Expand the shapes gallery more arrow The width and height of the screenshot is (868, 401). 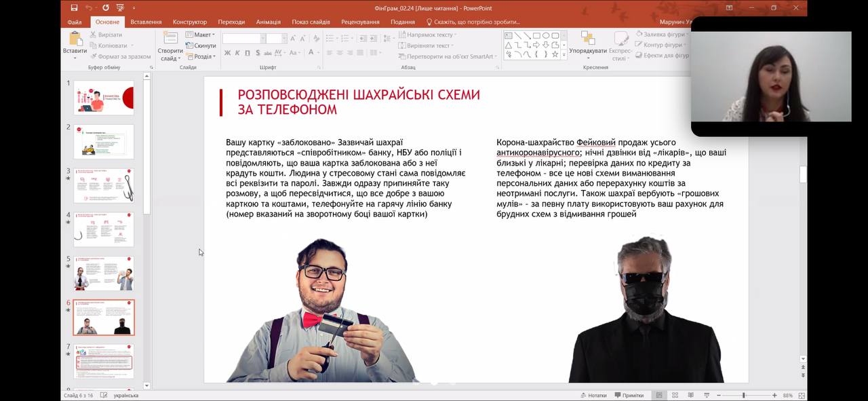tap(564, 56)
